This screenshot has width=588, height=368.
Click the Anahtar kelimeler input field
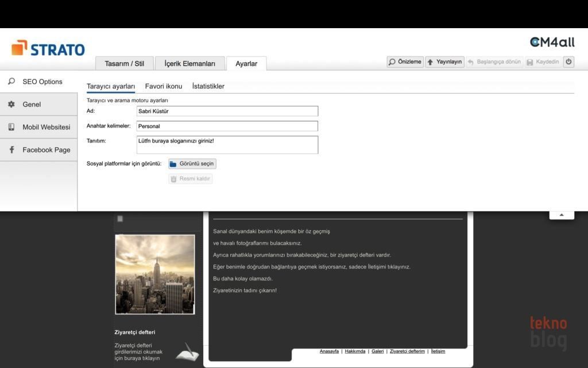pyautogui.click(x=227, y=126)
